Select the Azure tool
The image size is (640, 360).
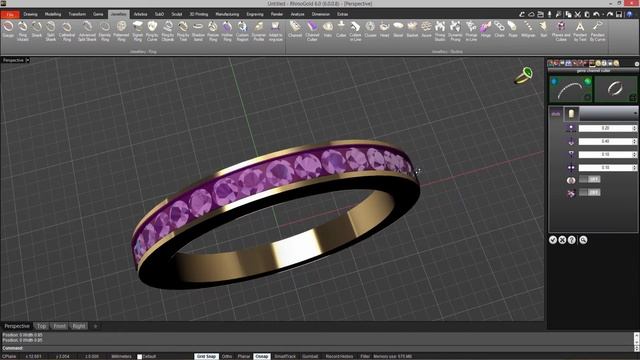(x=426, y=30)
